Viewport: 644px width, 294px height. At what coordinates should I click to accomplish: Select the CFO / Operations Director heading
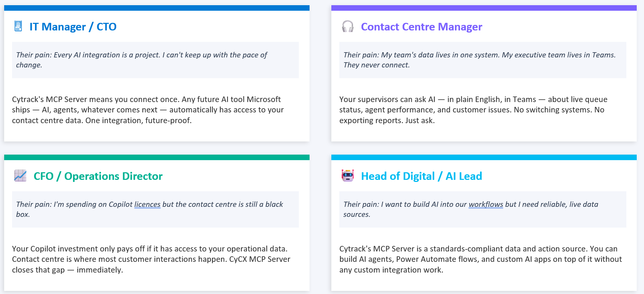(x=98, y=176)
